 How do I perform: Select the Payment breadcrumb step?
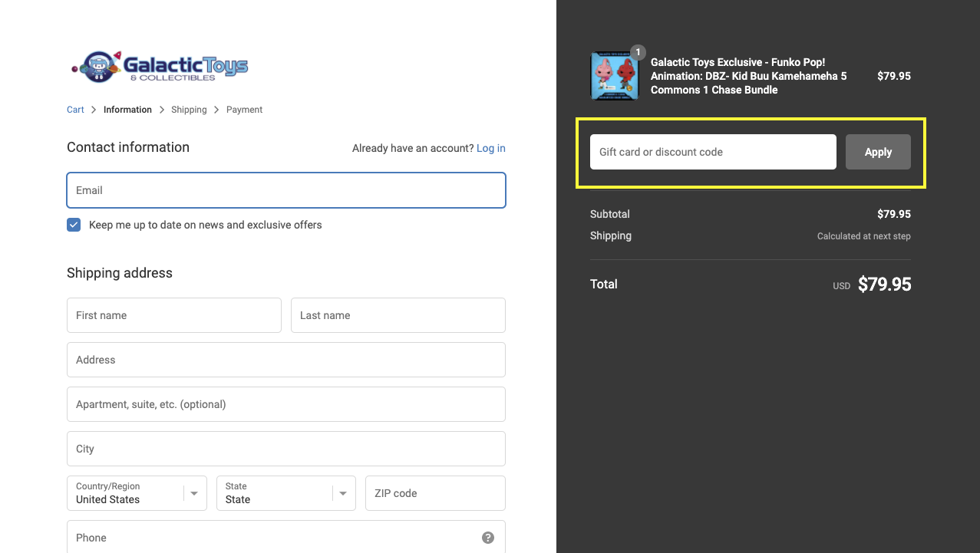coord(244,110)
